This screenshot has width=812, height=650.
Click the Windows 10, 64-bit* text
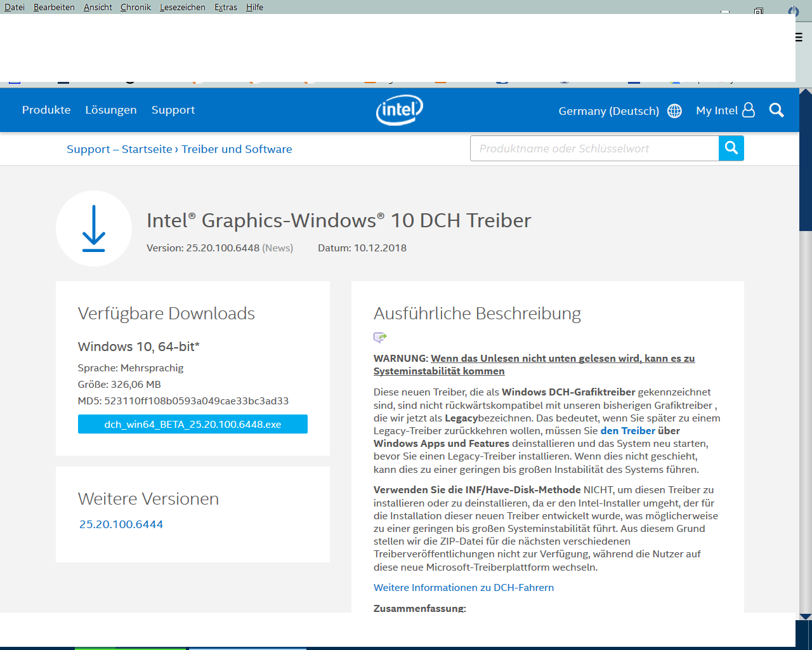point(139,347)
